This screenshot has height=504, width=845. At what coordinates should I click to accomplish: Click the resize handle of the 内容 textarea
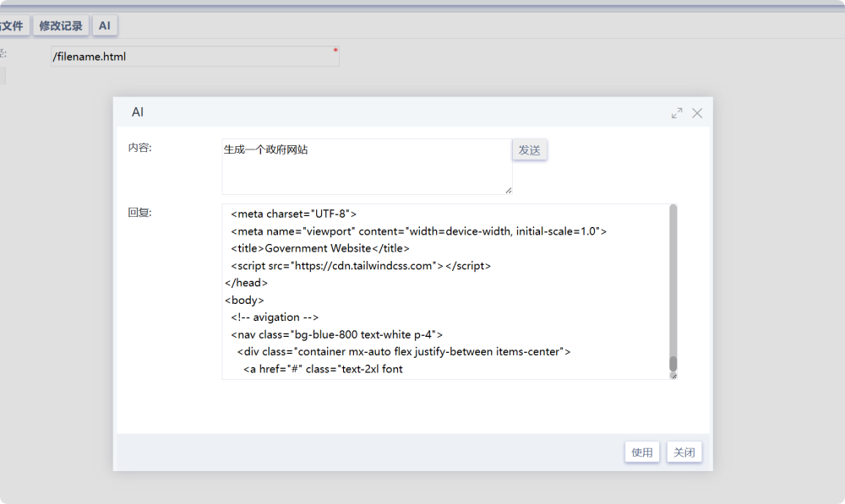click(x=509, y=191)
